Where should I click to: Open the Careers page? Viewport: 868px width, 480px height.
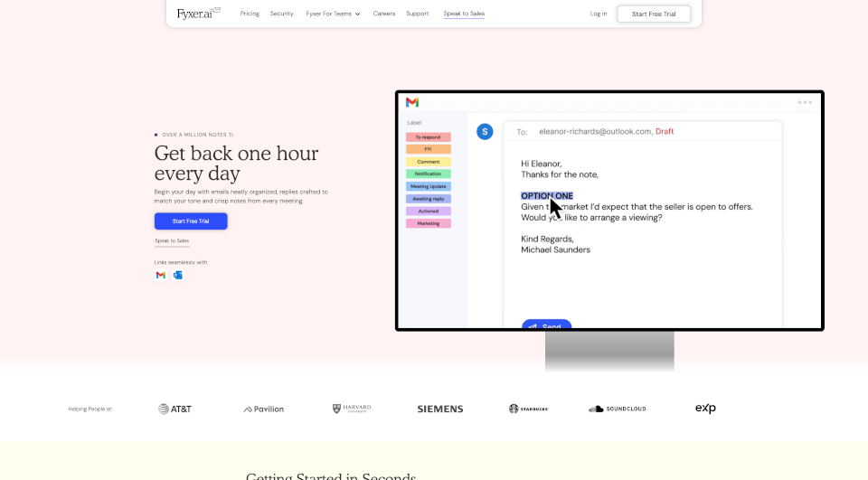pos(384,14)
